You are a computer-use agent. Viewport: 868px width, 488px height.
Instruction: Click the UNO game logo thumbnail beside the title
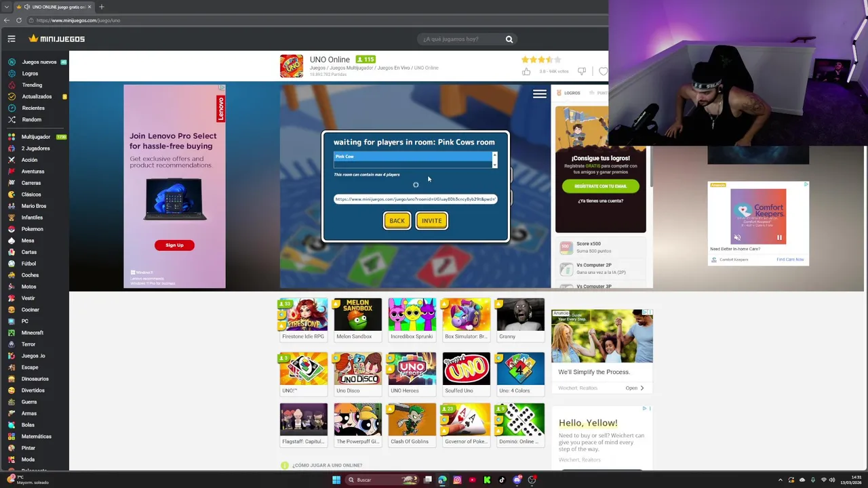point(292,66)
